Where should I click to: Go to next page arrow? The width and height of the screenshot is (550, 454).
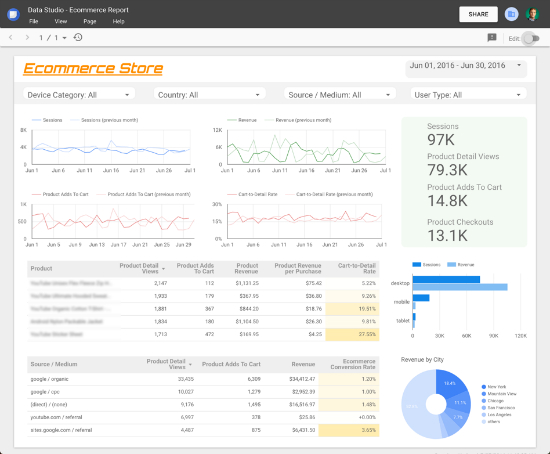27,37
